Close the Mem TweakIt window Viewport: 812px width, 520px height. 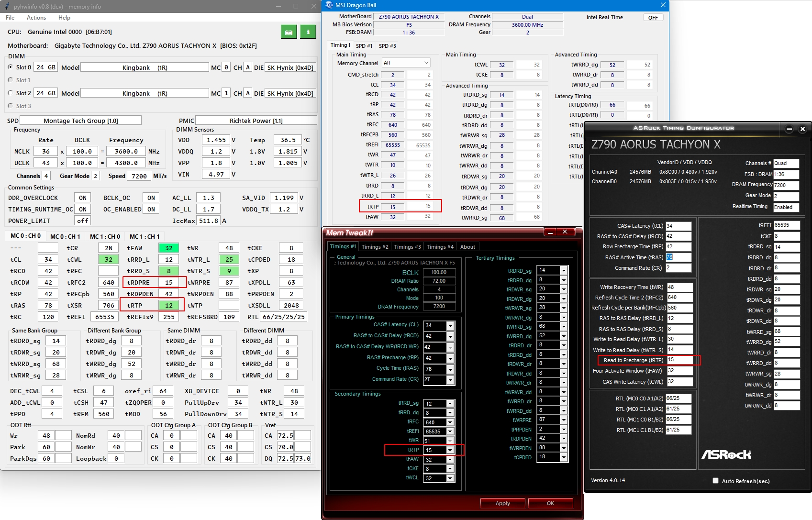coord(565,232)
